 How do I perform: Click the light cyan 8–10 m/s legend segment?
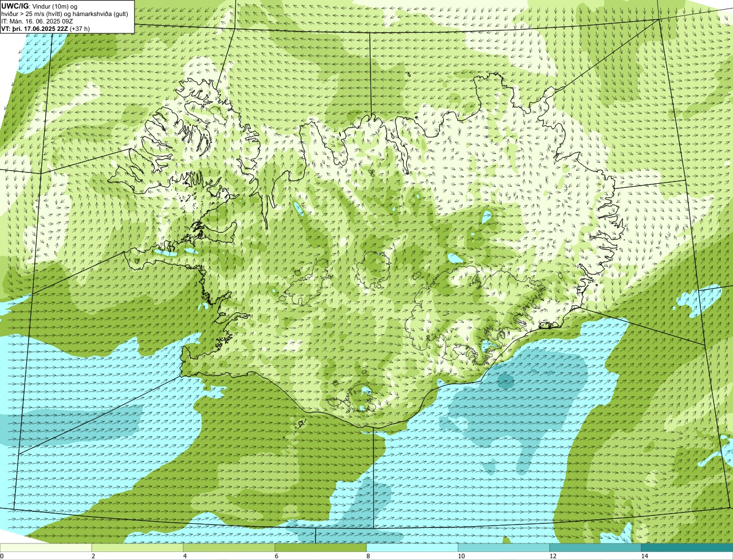point(412,547)
